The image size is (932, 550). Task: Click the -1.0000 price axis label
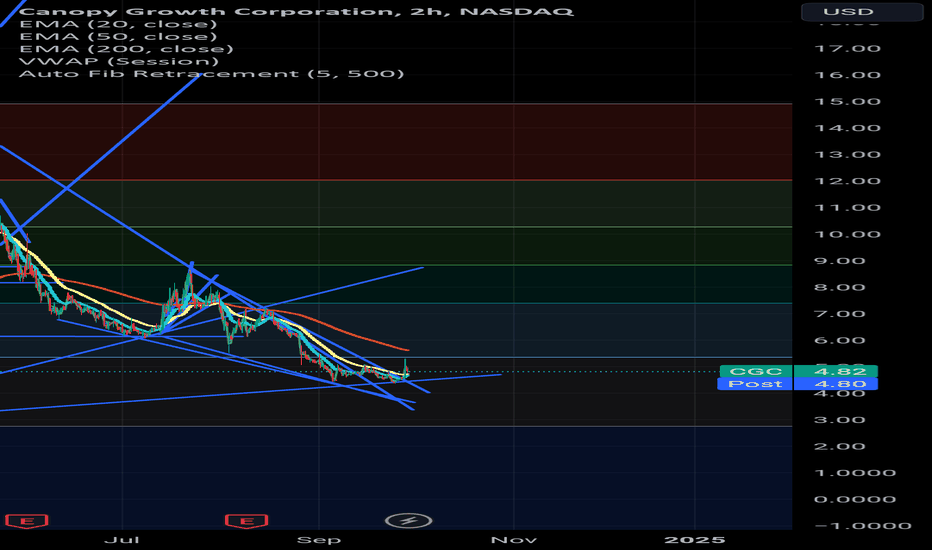(862, 526)
